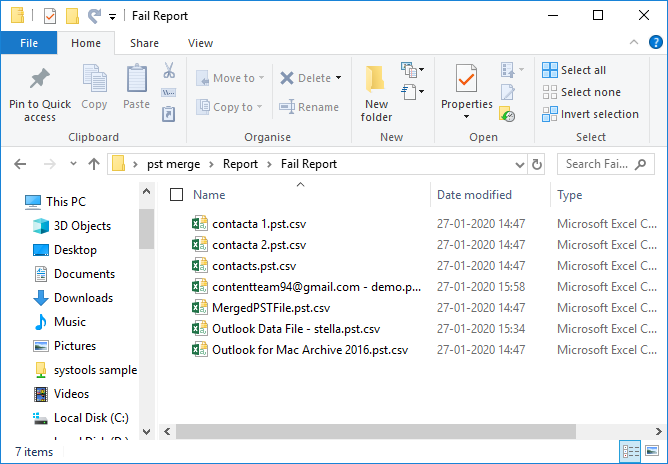The width and height of the screenshot is (668, 464).
Task: Select This PC in navigation pane
Action: (55, 202)
